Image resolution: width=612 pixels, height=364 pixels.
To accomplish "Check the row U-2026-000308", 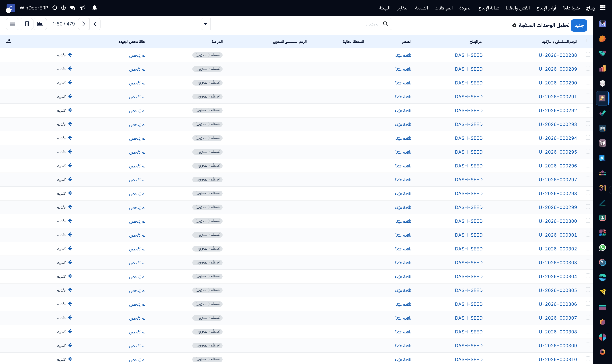I will pos(588,331).
